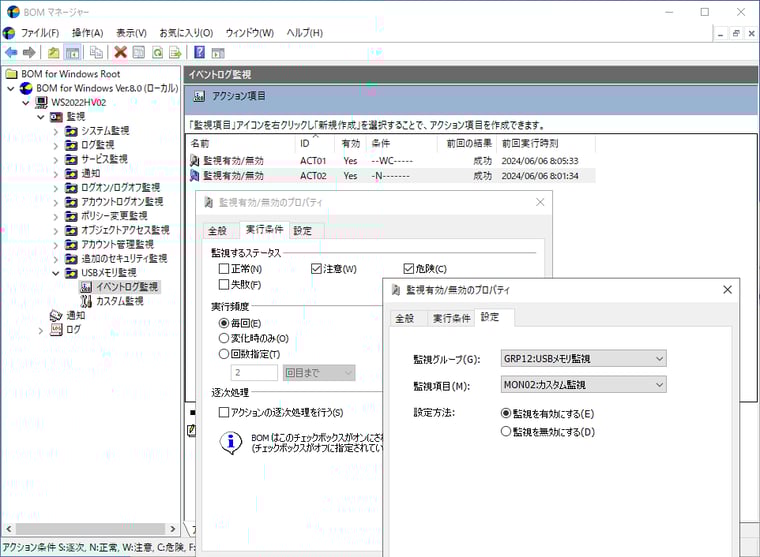
Task: Uncheck the 注意(W) status checkbox
Action: pos(316,269)
